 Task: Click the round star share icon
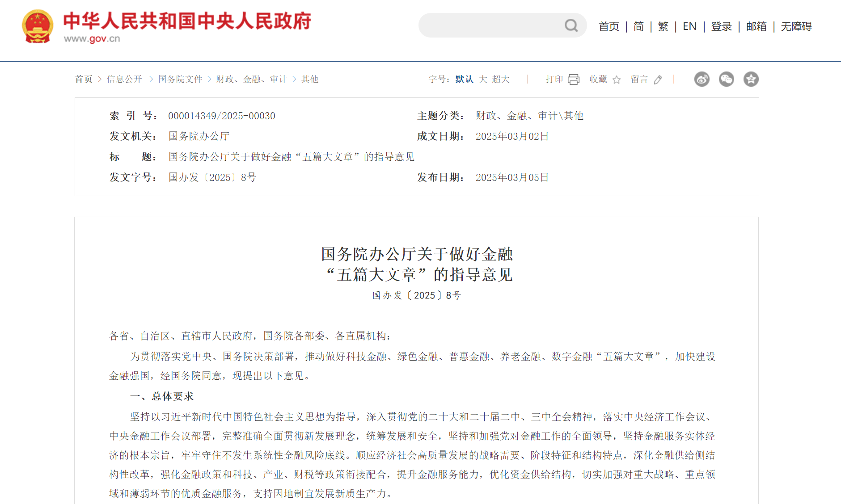pos(751,79)
